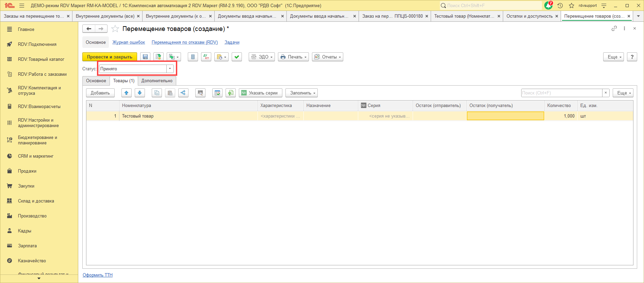The height and width of the screenshot is (283, 644).
Task: Click the green checkmark icon
Action: pyautogui.click(x=237, y=57)
